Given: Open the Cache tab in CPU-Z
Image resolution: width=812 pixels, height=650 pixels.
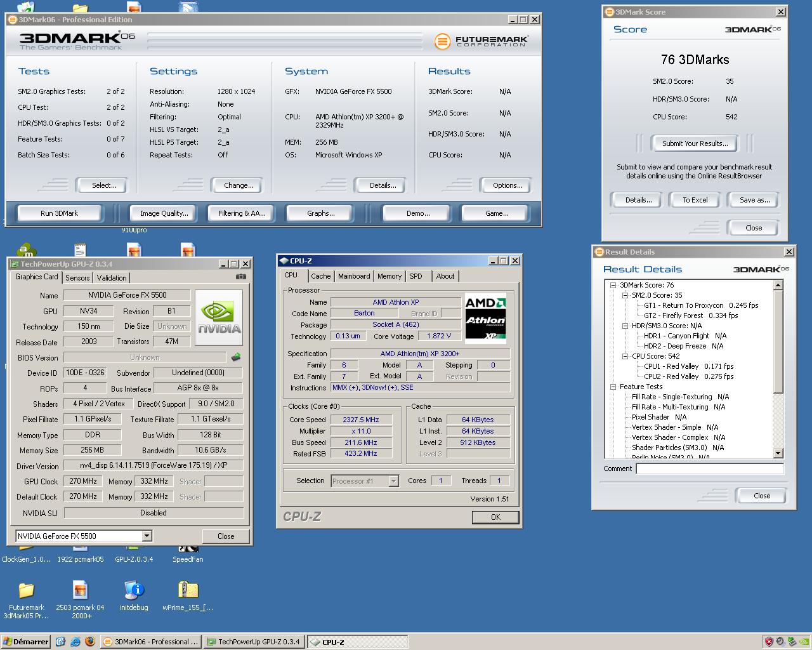Looking at the screenshot, I should [321, 276].
